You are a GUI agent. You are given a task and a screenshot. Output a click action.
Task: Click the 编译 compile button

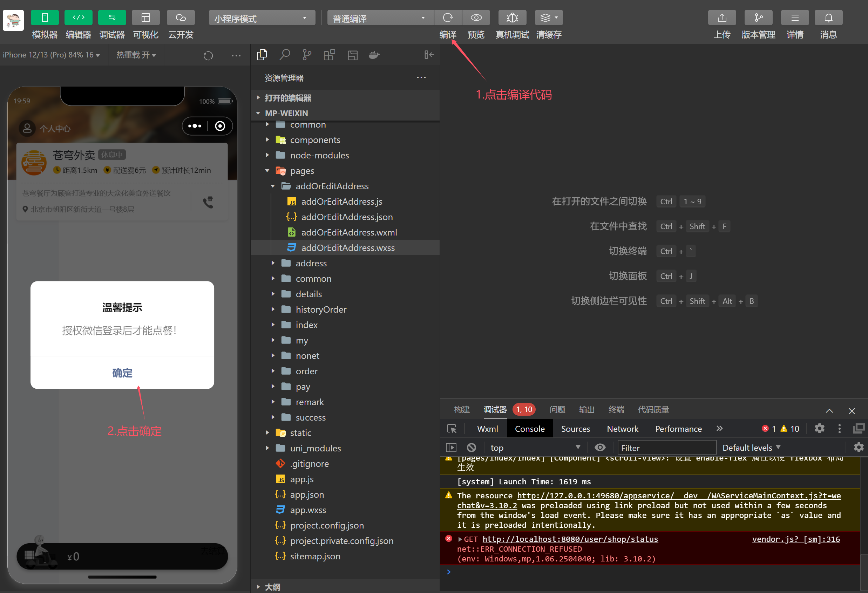click(448, 18)
